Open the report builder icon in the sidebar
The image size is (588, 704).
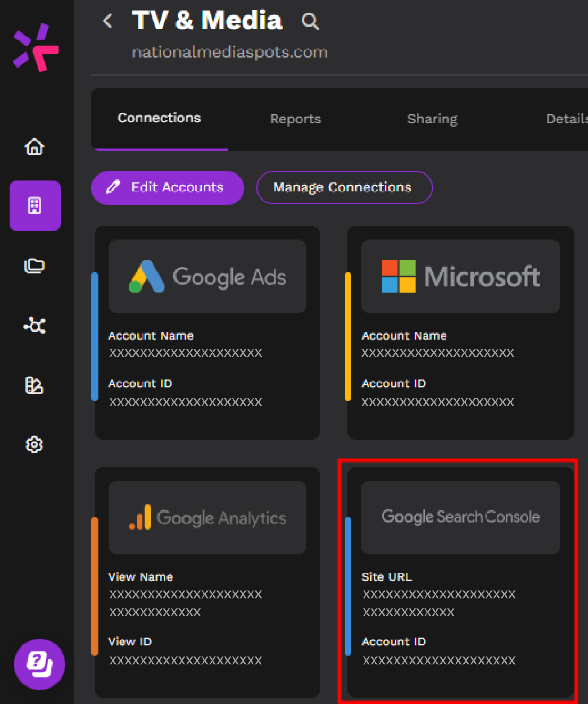tap(34, 385)
